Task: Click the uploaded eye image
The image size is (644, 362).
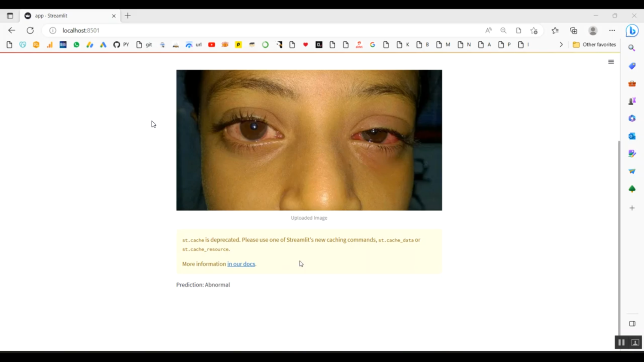Action: coord(309,140)
